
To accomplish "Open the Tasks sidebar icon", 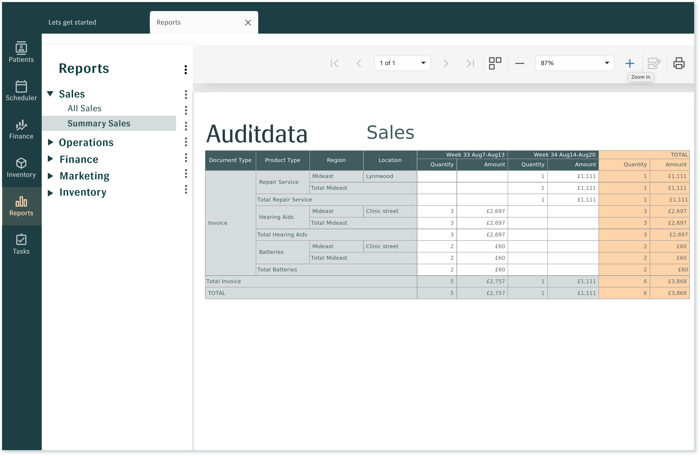I will pos(21,244).
